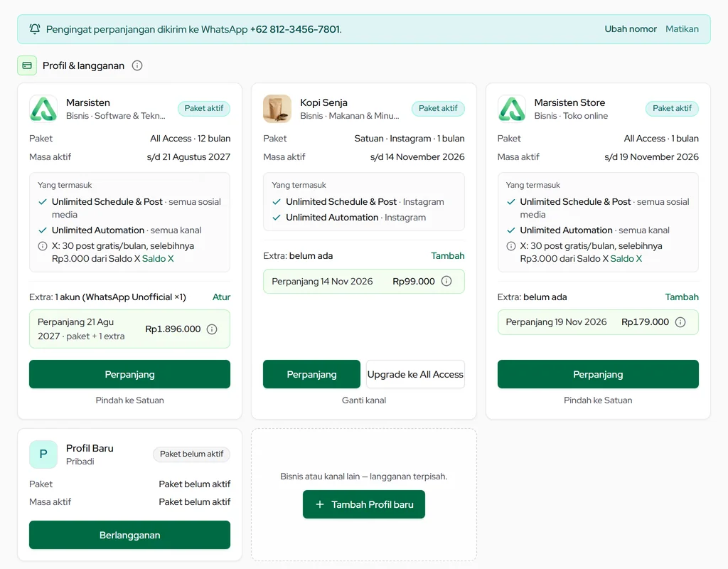Click text 's/d 21 Agustus 2027'
This screenshot has height=569, width=728.
(188, 157)
